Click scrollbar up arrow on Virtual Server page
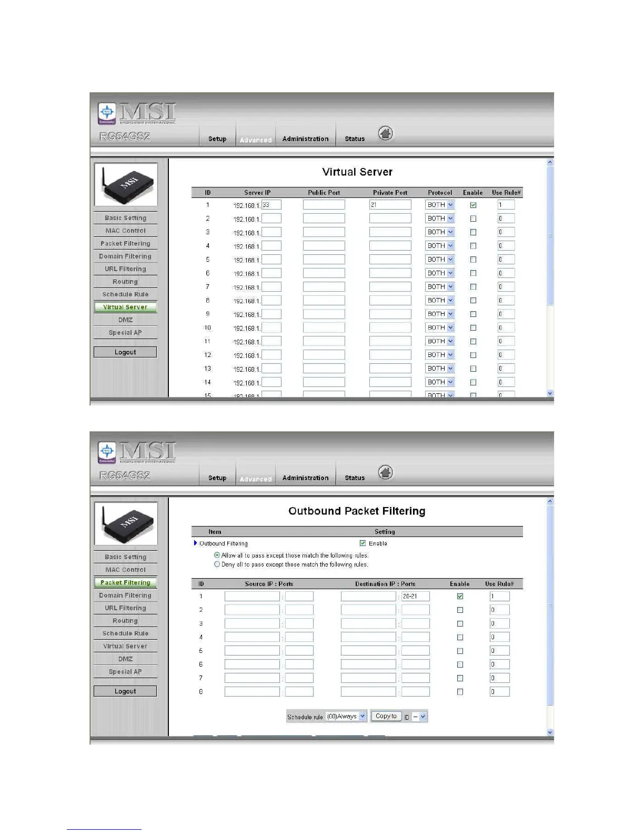The image size is (644, 834). coord(550,162)
